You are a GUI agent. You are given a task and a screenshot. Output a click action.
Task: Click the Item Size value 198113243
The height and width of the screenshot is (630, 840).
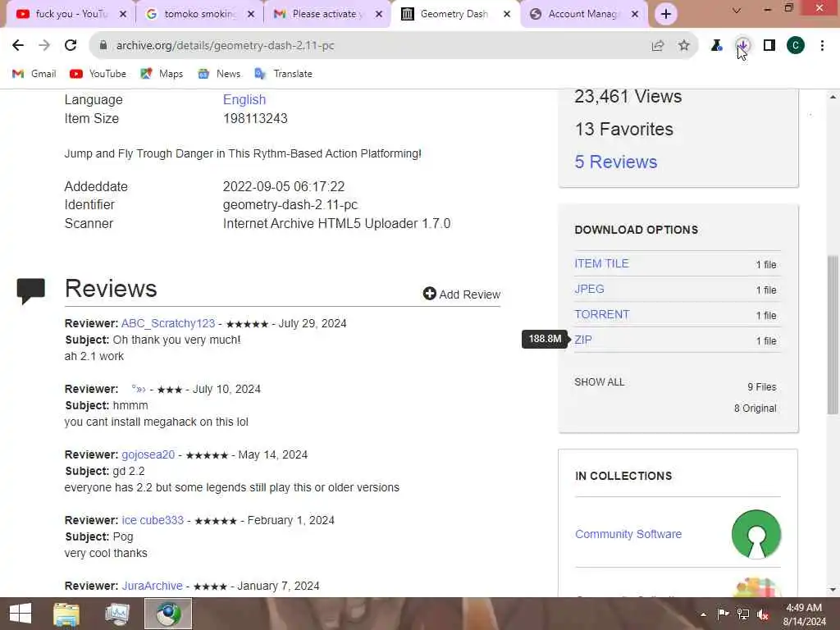[255, 118]
